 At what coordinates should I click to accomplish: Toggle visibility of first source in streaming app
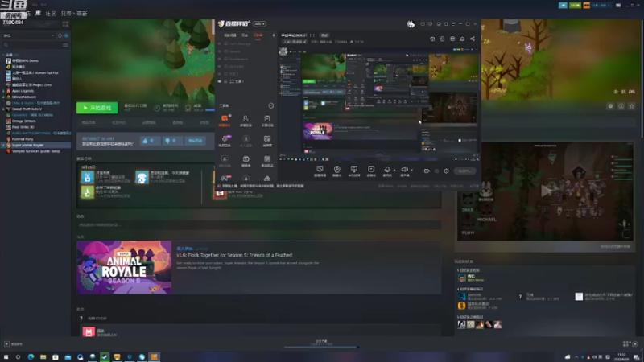coord(220,44)
